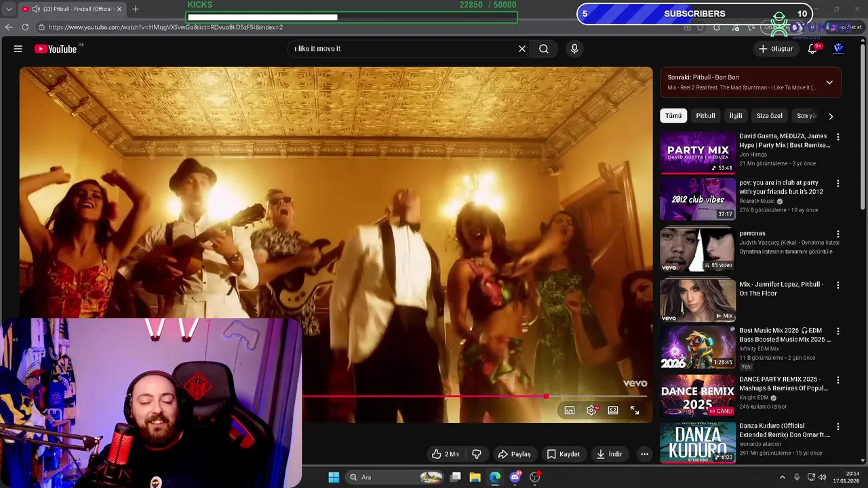Click the red playhead scrubber dot

[546, 396]
